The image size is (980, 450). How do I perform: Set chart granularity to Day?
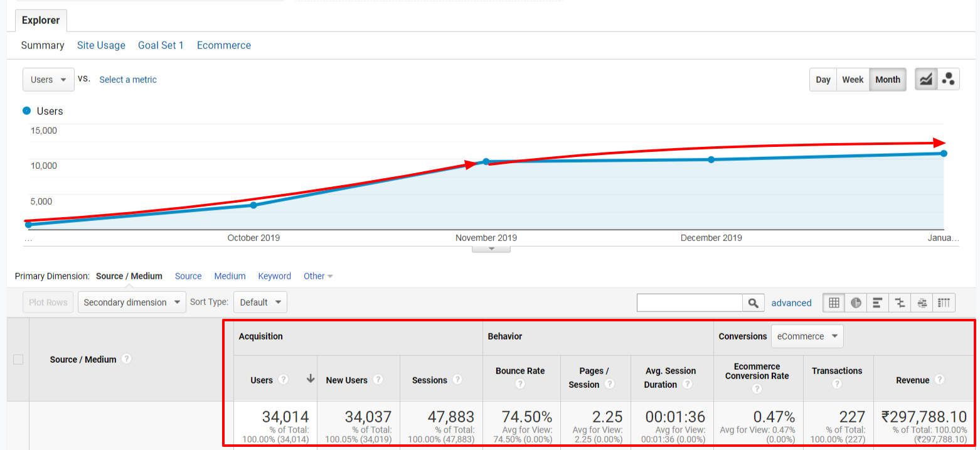(x=823, y=80)
